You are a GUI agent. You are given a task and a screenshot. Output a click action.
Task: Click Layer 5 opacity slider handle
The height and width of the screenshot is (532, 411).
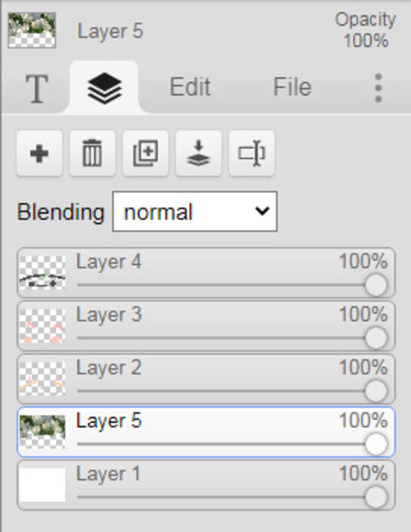coord(376,444)
